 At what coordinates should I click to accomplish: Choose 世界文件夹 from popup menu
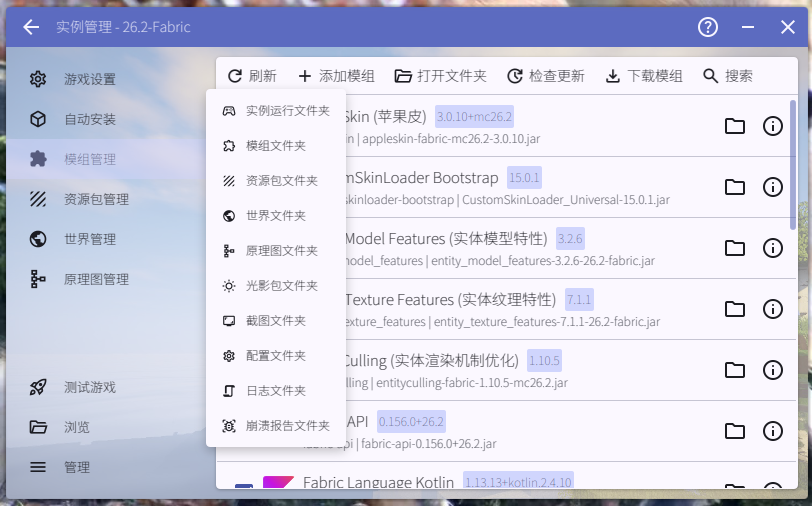276,215
